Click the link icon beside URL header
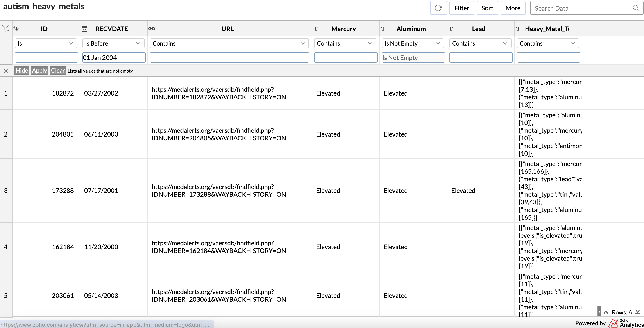The height and width of the screenshot is (328, 644). pos(152,29)
